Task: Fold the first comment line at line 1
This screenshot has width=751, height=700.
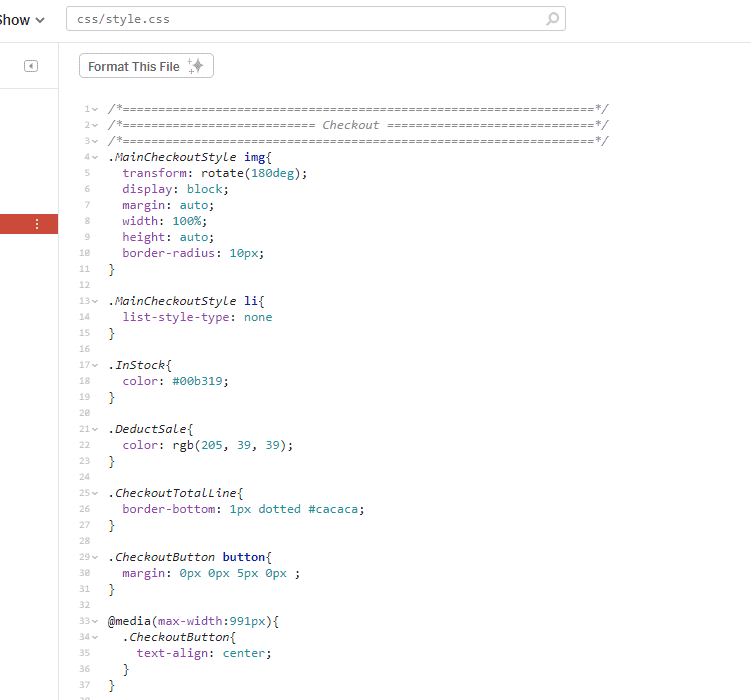Action: 95,109
